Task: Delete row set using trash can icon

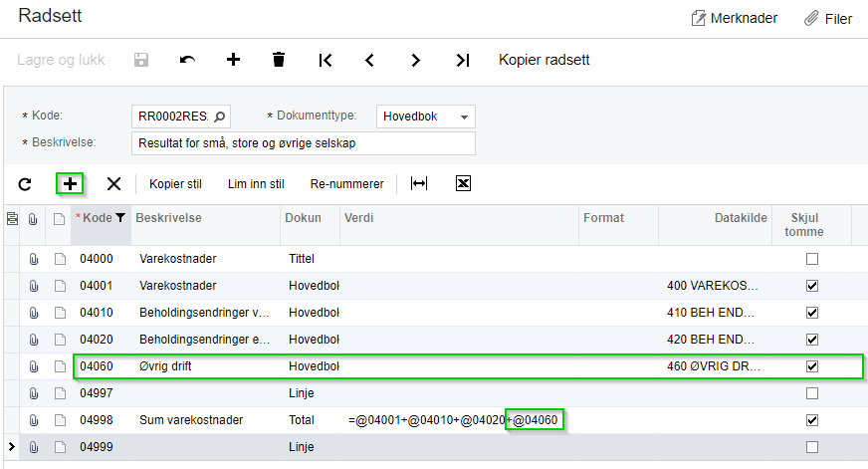Action: click(279, 60)
